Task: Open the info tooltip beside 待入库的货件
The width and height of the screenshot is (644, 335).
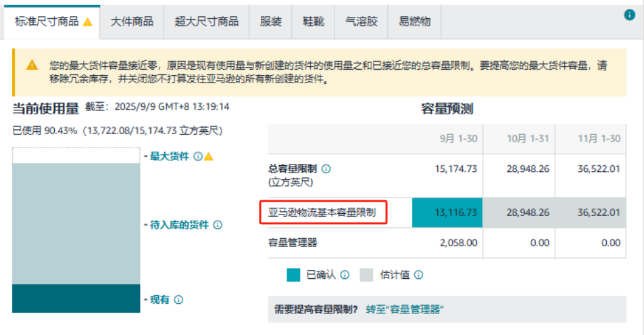Action: pos(218,225)
